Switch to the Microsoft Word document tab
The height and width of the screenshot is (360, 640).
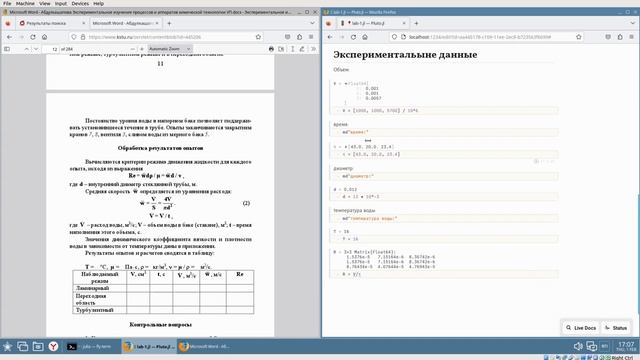click(122, 23)
